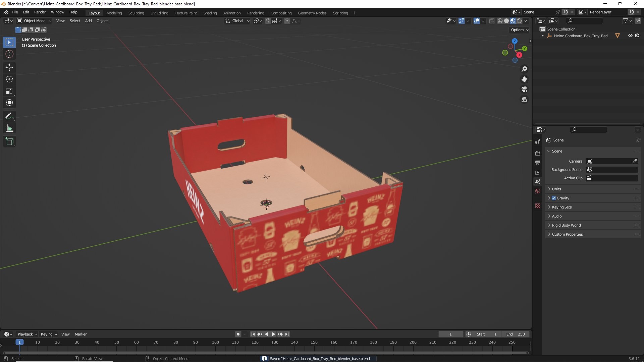The height and width of the screenshot is (362, 644).
Task: Activate the Rotate tool
Action: [x=9, y=79]
